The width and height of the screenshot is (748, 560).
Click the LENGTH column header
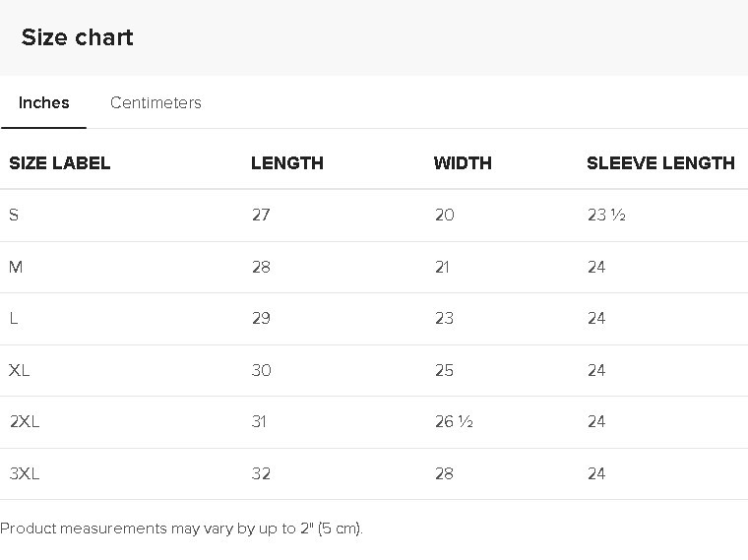point(287,163)
